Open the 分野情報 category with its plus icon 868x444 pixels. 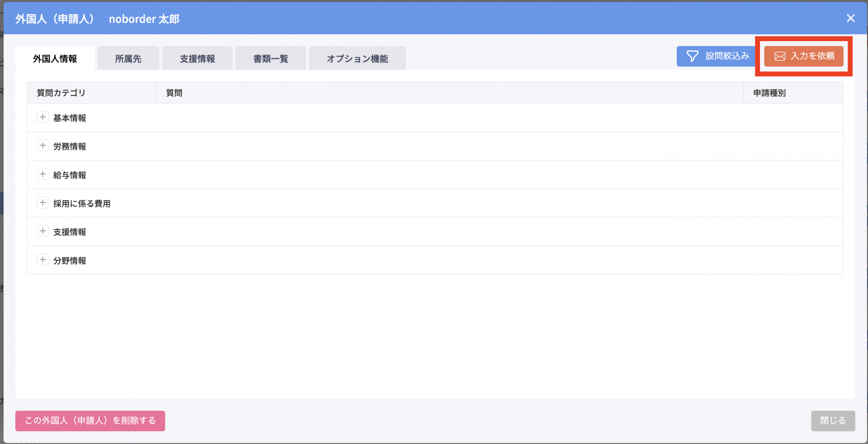[42, 260]
